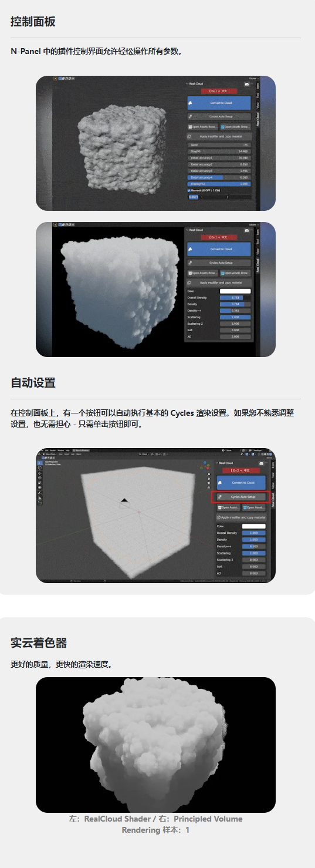315x868 pixels.
Task: Click the highlighted Cycles Auto Setup button
Action: click(x=241, y=497)
